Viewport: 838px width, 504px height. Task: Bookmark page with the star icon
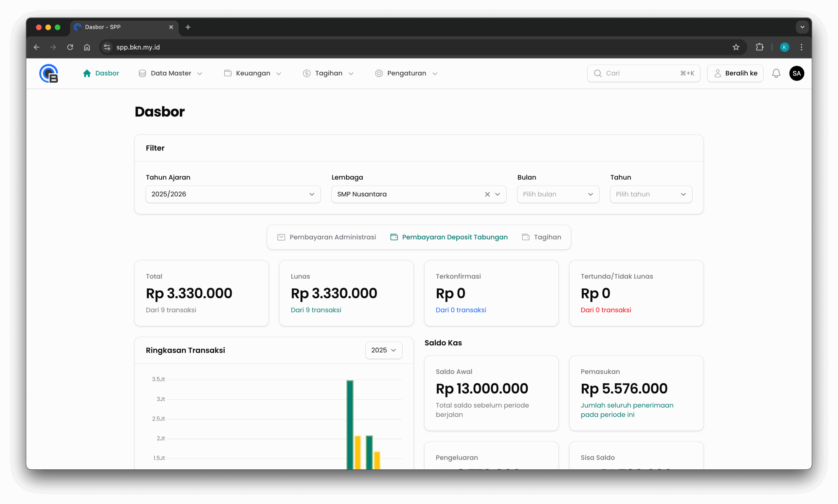tap(736, 47)
